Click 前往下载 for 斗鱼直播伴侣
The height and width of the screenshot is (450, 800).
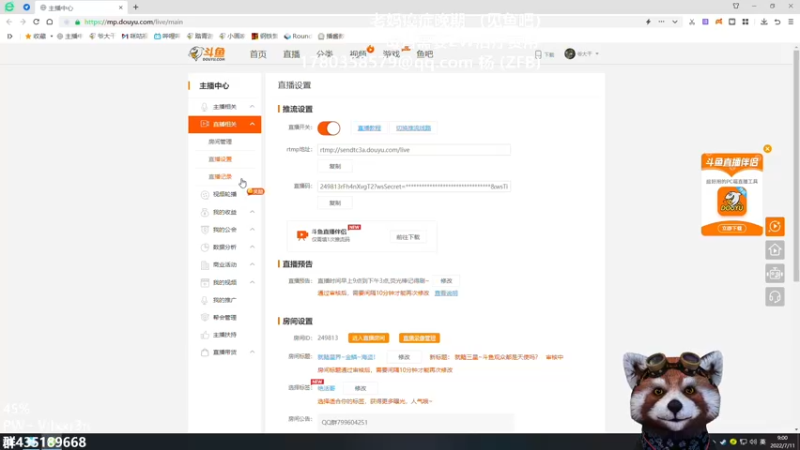click(x=408, y=237)
